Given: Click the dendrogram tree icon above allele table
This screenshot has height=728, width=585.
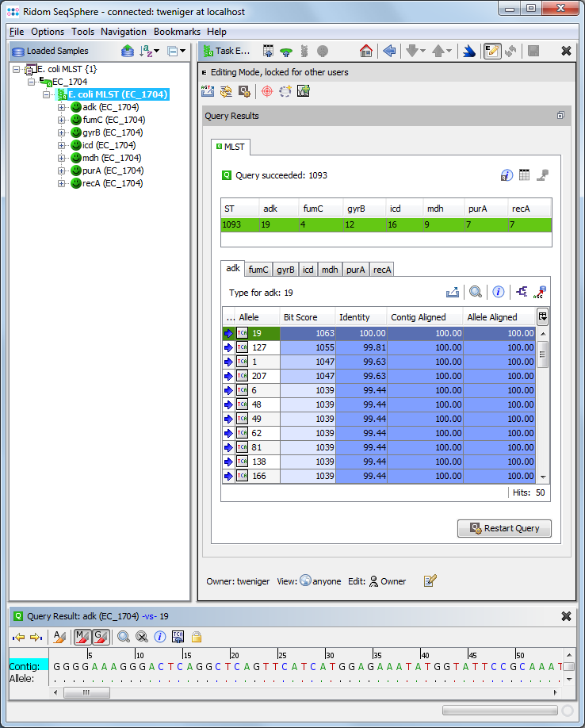Looking at the screenshot, I should point(521,292).
